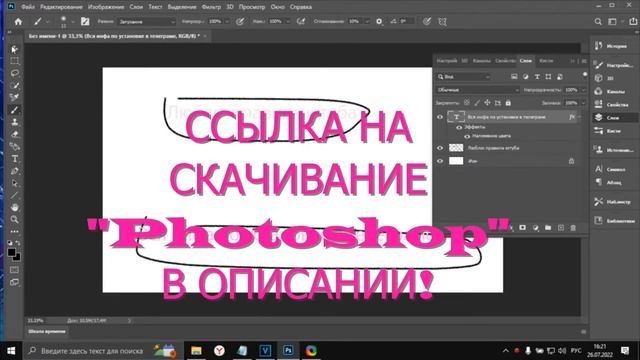Swap foreground and background colors
Image resolution: width=640 pixels, height=360 pixels.
(18, 243)
